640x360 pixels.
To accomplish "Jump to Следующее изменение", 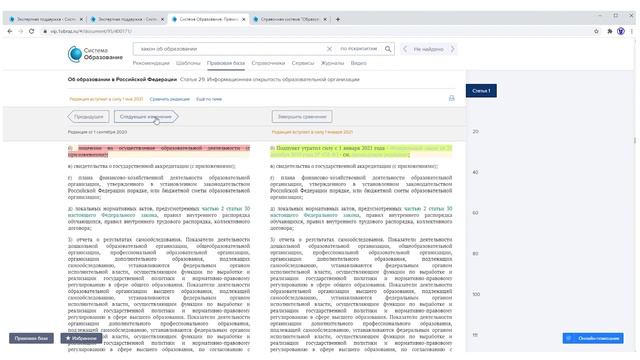I will click(146, 117).
